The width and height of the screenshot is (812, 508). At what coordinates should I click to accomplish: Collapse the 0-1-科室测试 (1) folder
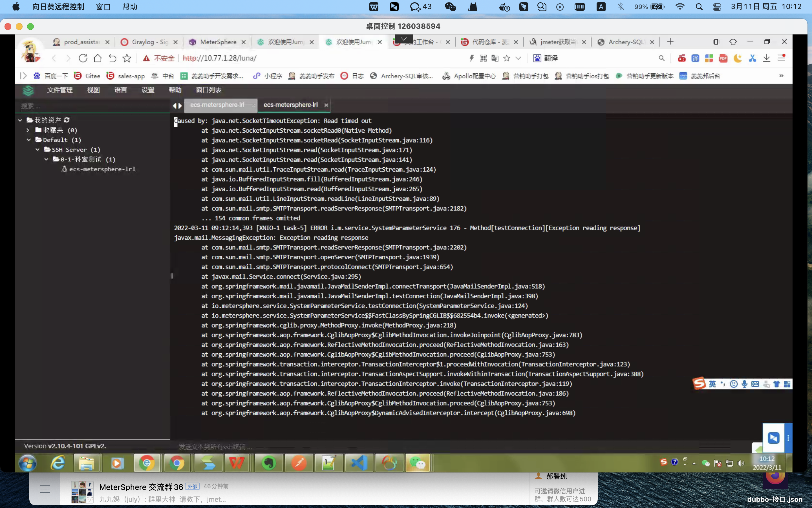pyautogui.click(x=46, y=159)
